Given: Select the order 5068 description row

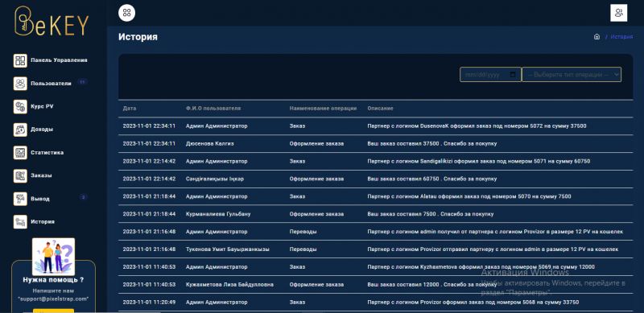Looking at the screenshot, I should coord(473,303).
